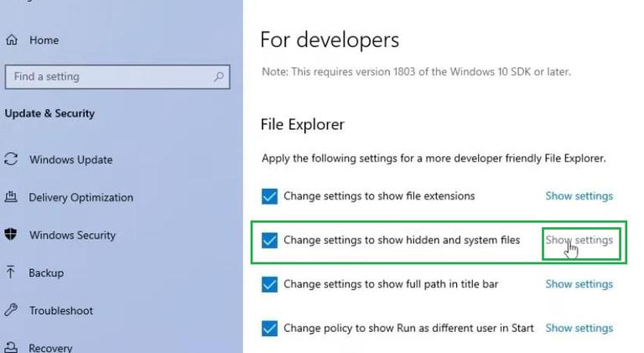Image resolution: width=644 pixels, height=353 pixels.
Task: Click the Recovery icon in sidebar
Action: pos(11,347)
